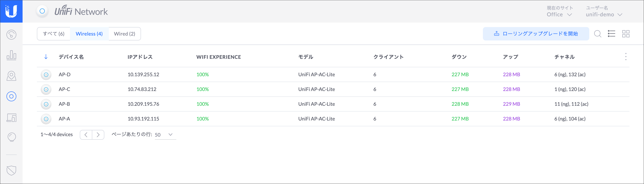The image size is (644, 184).
Task: Click ローリングアップグレードを開始 button
Action: coord(536,34)
